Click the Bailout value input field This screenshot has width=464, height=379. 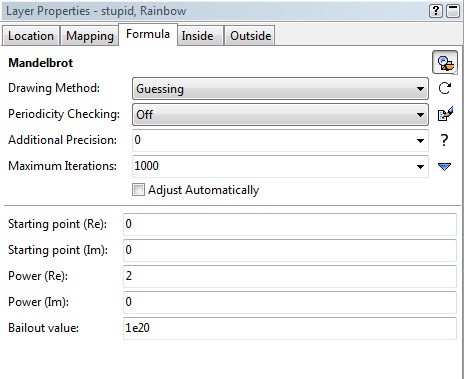290,328
